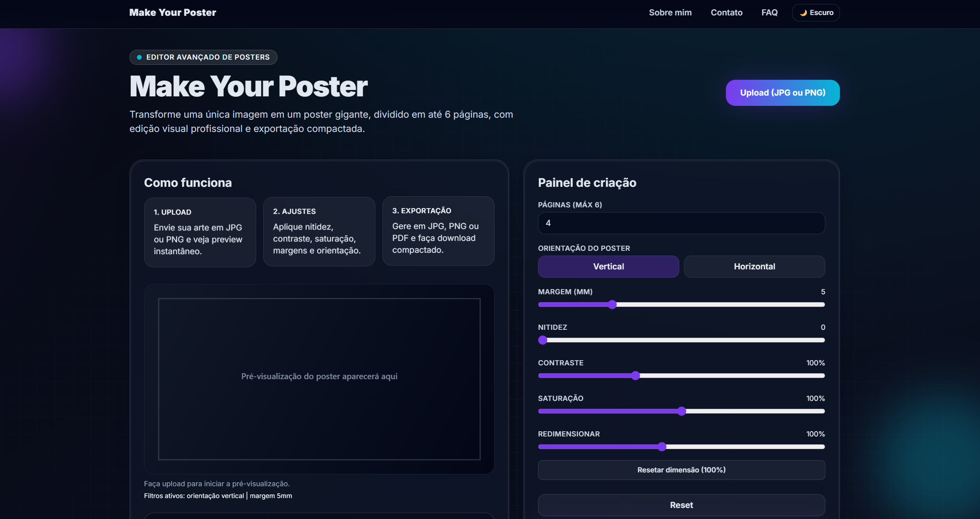
Task: Select Horizontal poster orientation
Action: pyautogui.click(x=754, y=267)
